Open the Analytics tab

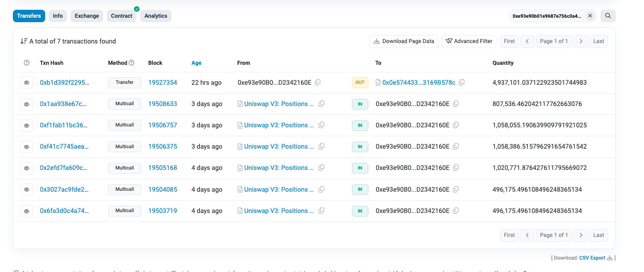156,16
